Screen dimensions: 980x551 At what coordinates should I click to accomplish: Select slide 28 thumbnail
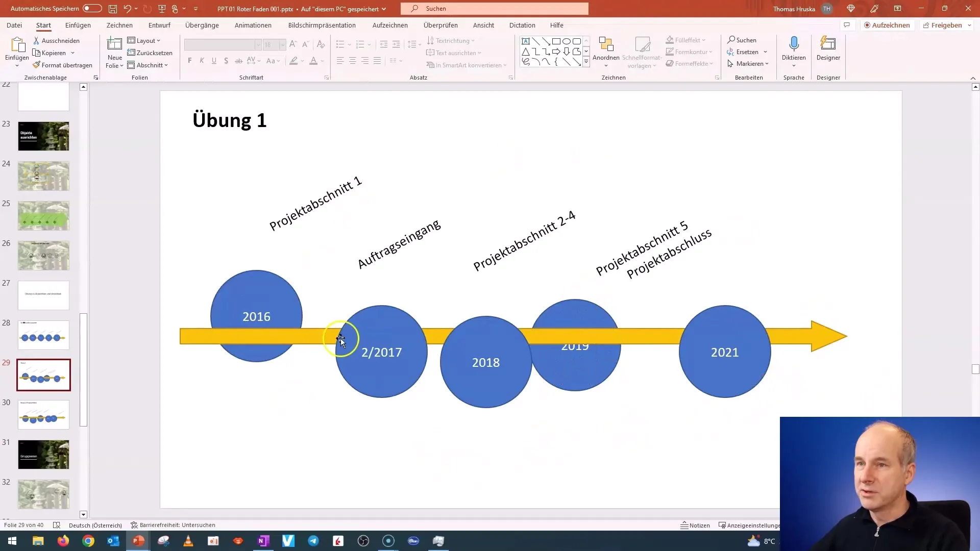[43, 335]
